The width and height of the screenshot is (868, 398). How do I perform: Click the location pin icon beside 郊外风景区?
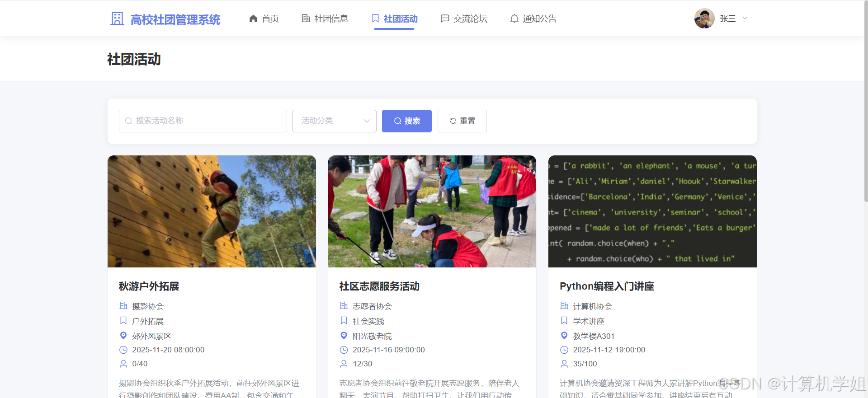(x=123, y=336)
